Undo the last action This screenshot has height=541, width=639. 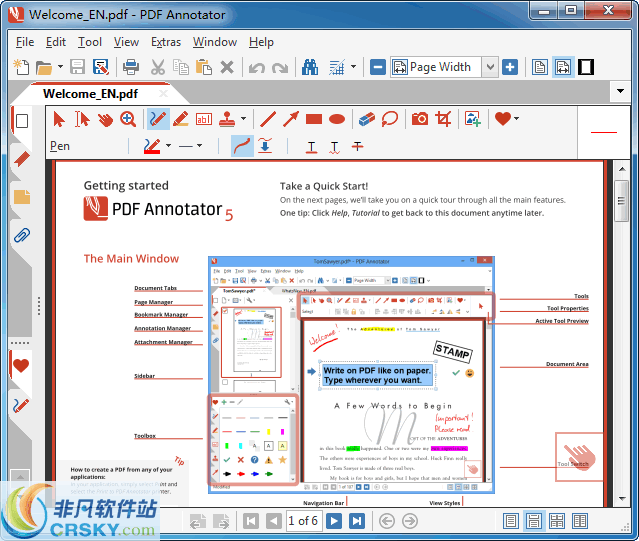tap(257, 68)
